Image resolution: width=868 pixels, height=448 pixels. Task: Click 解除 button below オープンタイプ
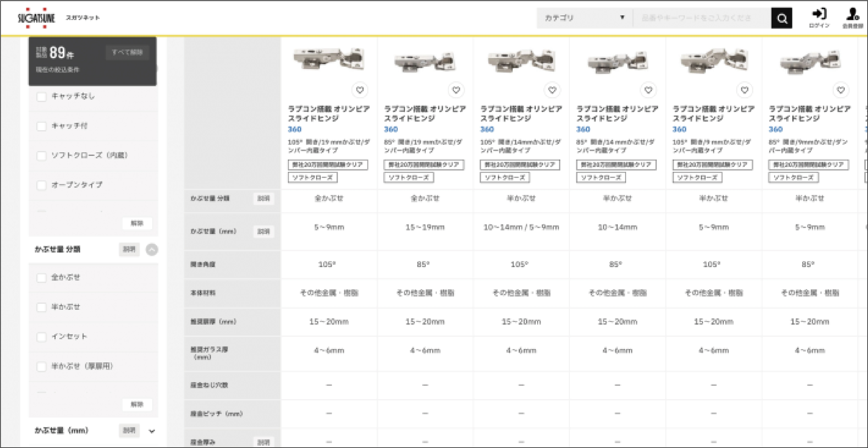137,223
